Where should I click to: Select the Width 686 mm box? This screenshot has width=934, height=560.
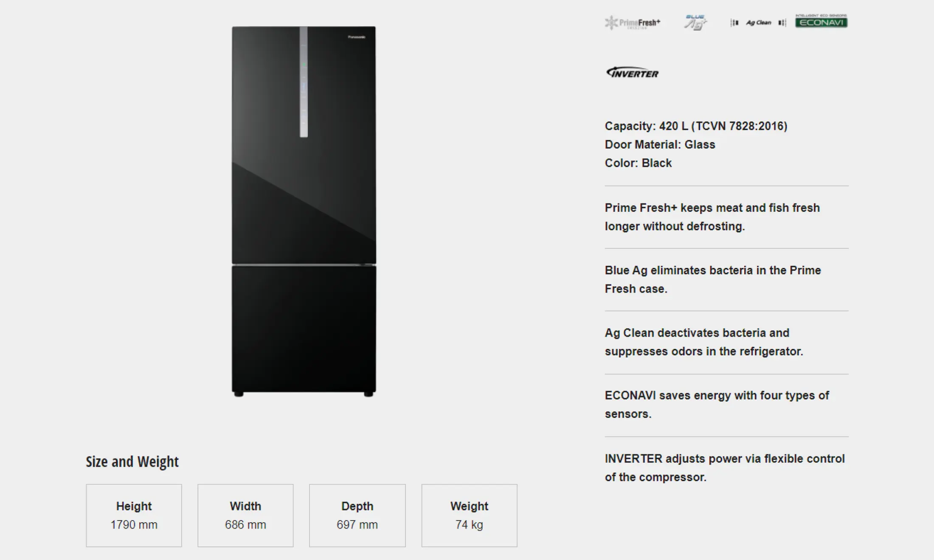[x=245, y=515]
